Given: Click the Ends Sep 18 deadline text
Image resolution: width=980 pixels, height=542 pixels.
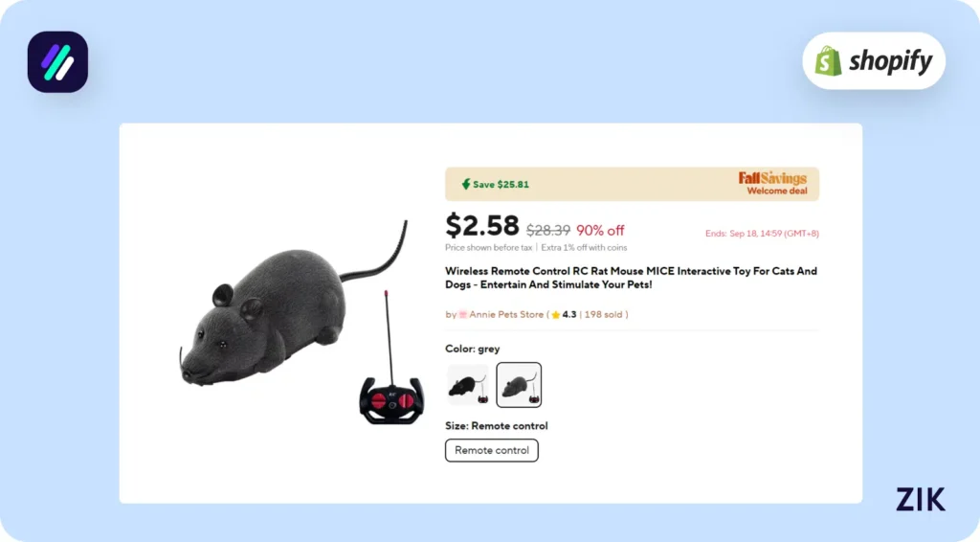Looking at the screenshot, I should click(x=762, y=234).
